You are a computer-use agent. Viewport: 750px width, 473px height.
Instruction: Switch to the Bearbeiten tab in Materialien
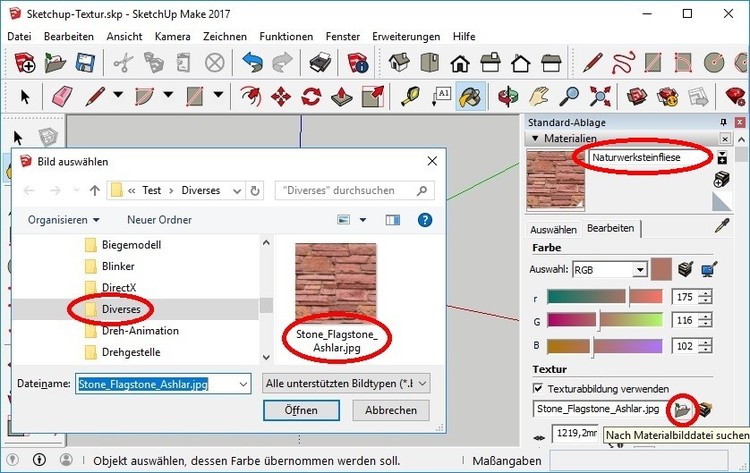pos(611,228)
